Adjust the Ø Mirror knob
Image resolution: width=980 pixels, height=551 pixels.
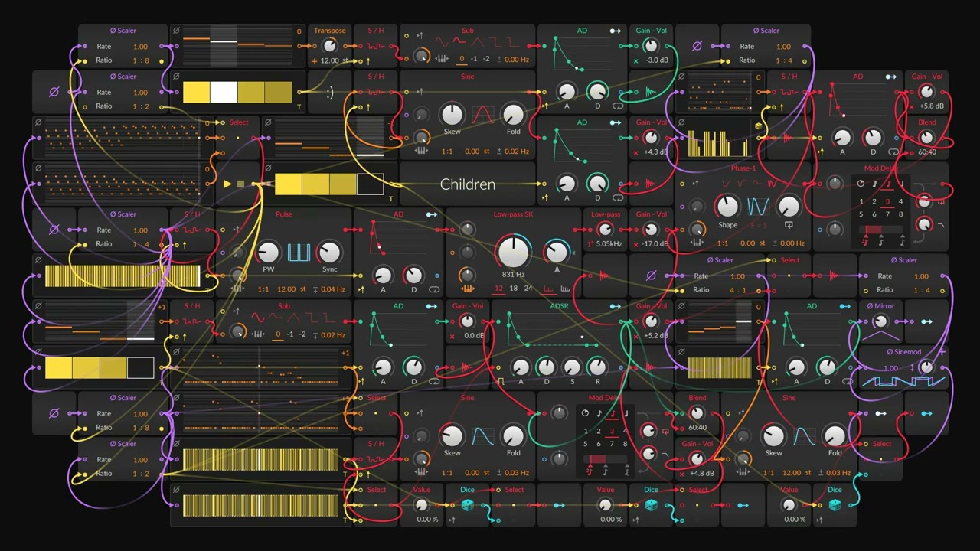pyautogui.click(x=880, y=321)
